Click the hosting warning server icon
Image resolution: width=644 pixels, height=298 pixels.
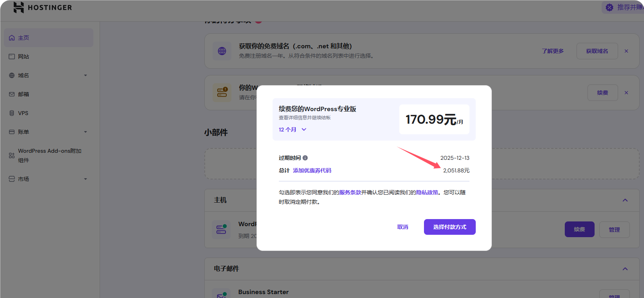(222, 93)
